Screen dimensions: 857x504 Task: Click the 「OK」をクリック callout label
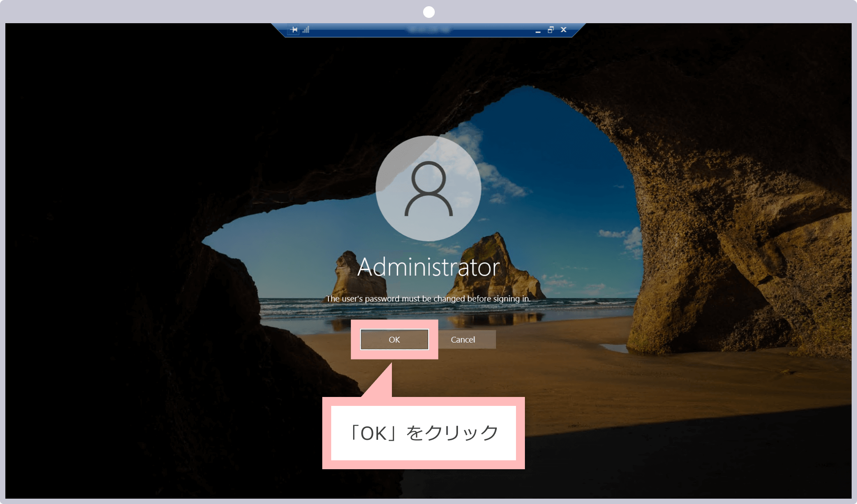point(423,433)
